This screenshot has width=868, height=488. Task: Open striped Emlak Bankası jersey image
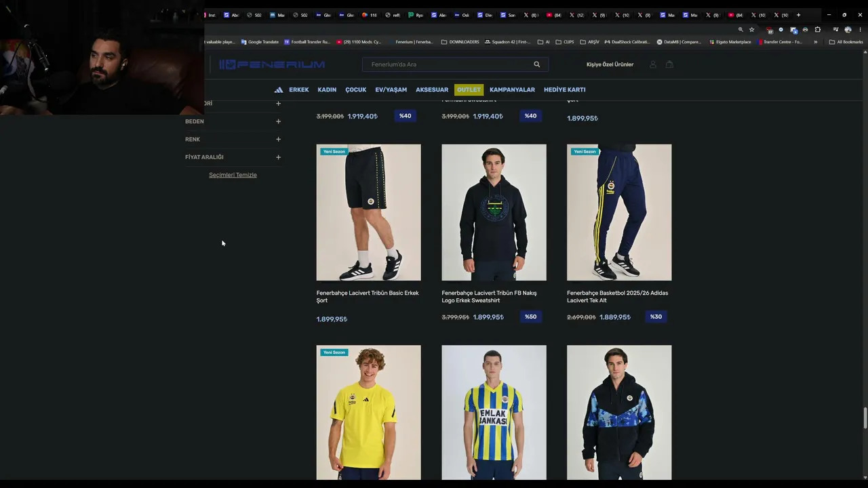[x=494, y=412]
